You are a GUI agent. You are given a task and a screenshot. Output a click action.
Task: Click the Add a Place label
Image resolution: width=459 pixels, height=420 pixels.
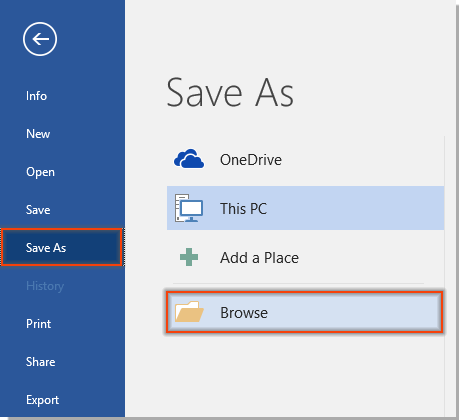[x=259, y=258]
